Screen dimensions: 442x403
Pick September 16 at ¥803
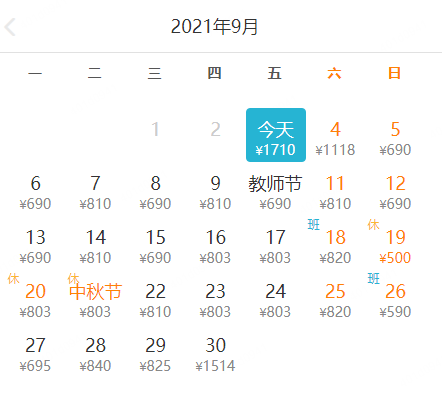(x=215, y=246)
